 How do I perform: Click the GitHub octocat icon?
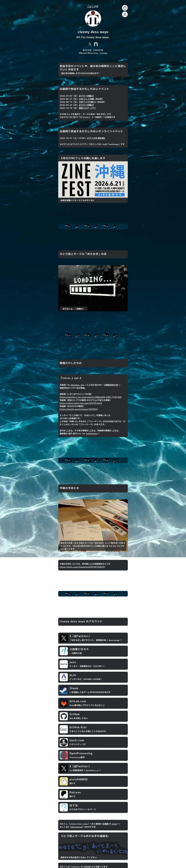(64, 716)
